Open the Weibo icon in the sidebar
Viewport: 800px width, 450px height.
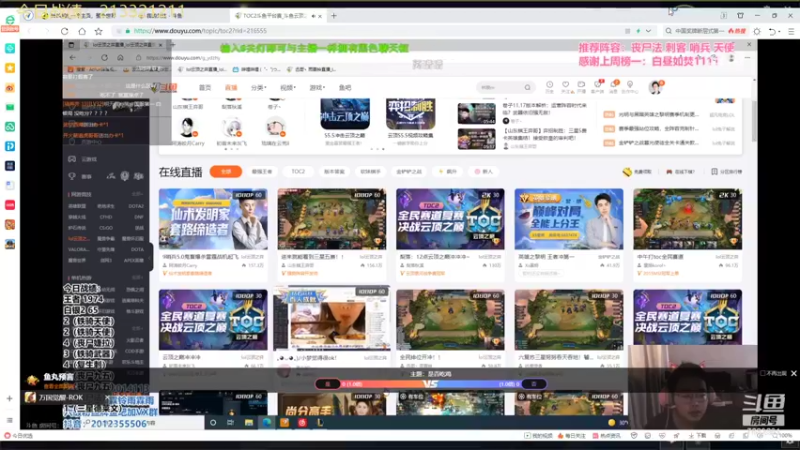(x=10, y=88)
